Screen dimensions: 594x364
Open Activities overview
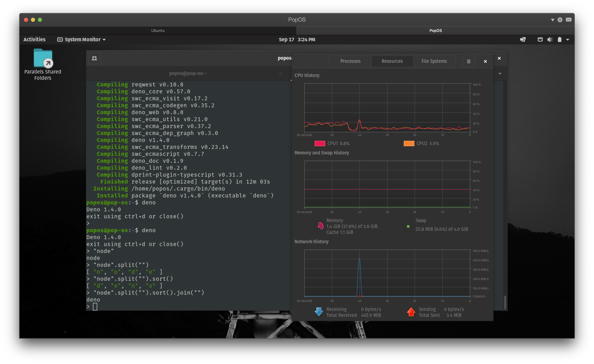(34, 40)
